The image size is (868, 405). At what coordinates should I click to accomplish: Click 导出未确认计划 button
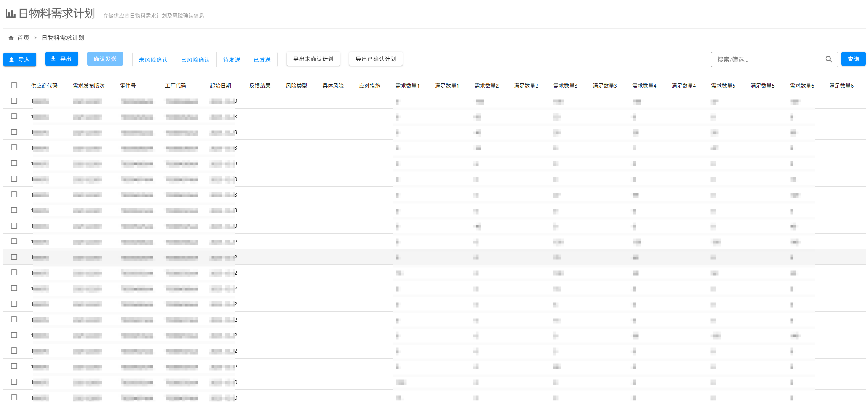[x=313, y=59]
